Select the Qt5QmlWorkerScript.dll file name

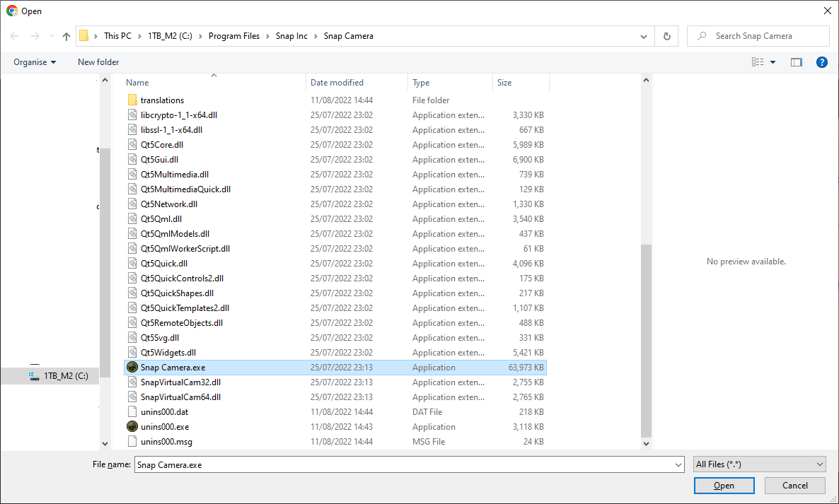tap(185, 248)
